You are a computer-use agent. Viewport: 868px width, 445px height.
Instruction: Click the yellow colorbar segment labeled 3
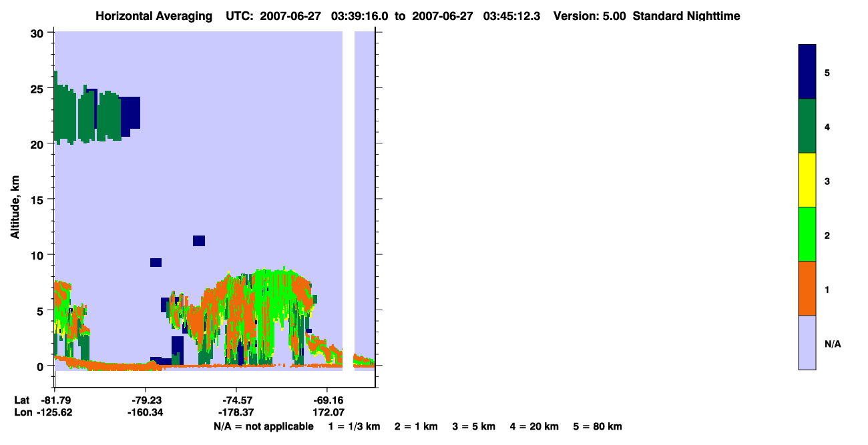[807, 180]
